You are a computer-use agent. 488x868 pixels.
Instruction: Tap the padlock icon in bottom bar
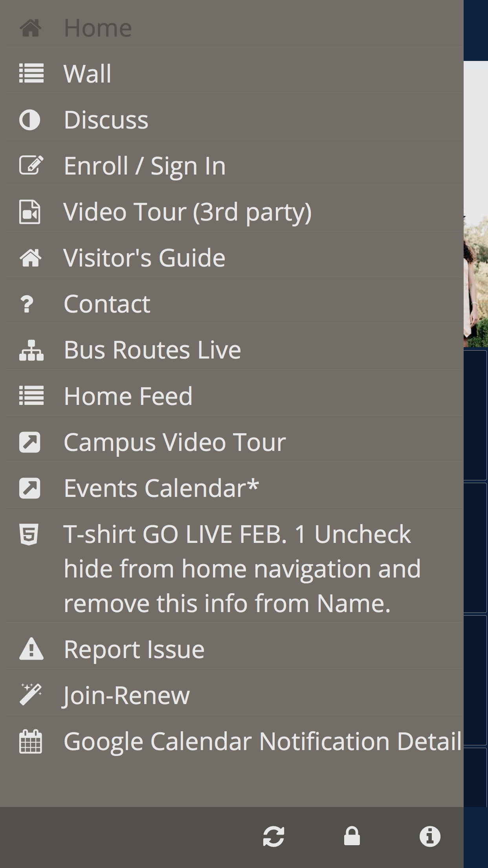(352, 836)
